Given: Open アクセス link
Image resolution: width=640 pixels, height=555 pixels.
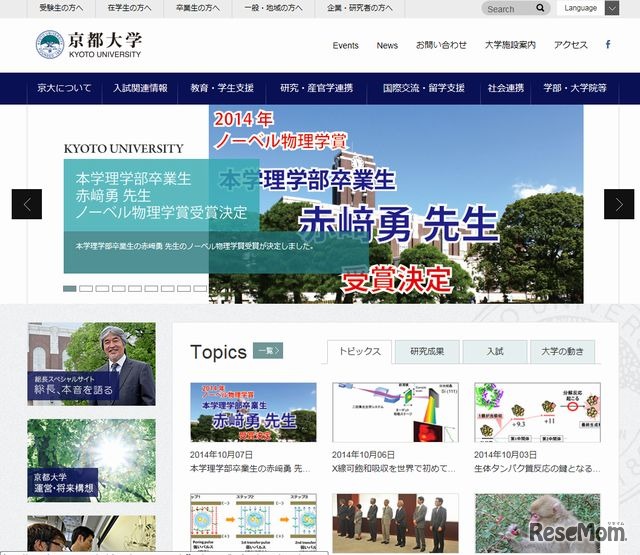Looking at the screenshot, I should tap(571, 45).
